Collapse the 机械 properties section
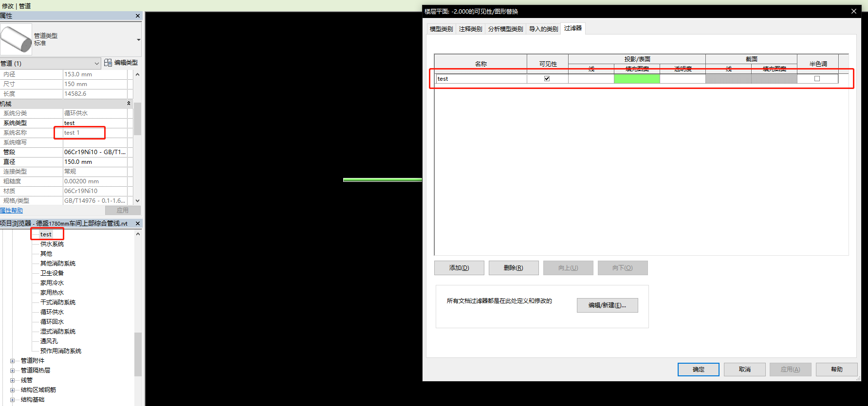Viewport: 868px width, 406px height. [x=129, y=104]
